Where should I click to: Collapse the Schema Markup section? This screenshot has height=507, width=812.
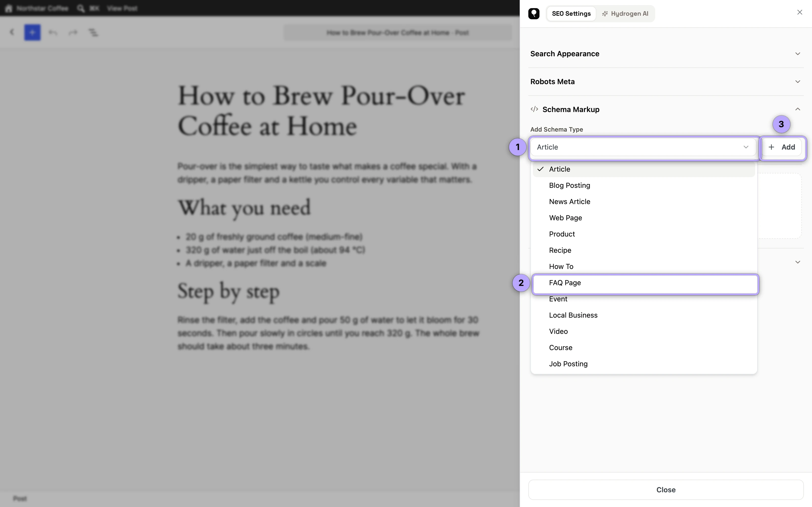666,109
